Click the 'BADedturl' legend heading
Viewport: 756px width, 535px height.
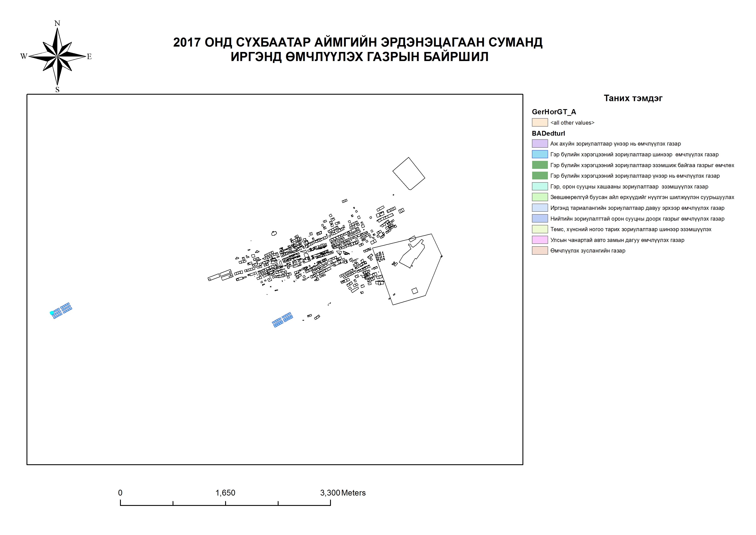coord(548,133)
